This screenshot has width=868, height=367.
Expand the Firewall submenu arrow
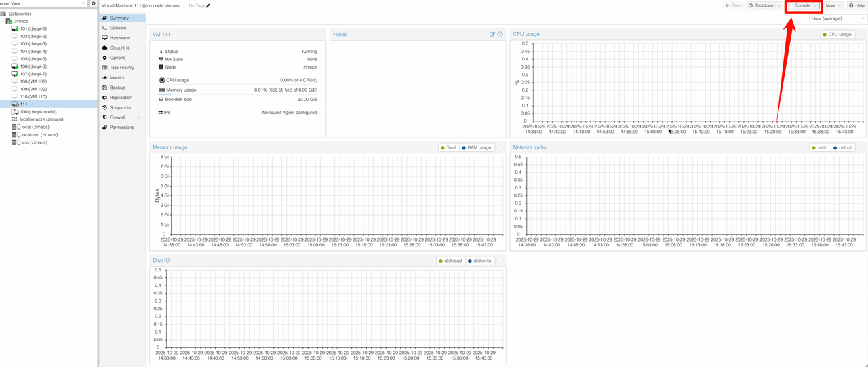(138, 117)
